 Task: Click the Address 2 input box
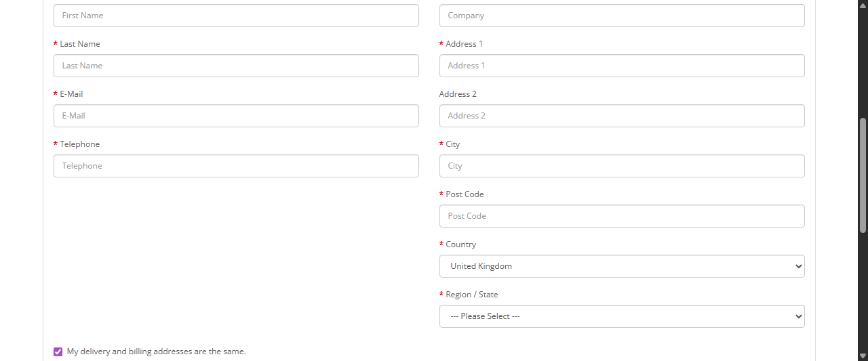click(621, 116)
